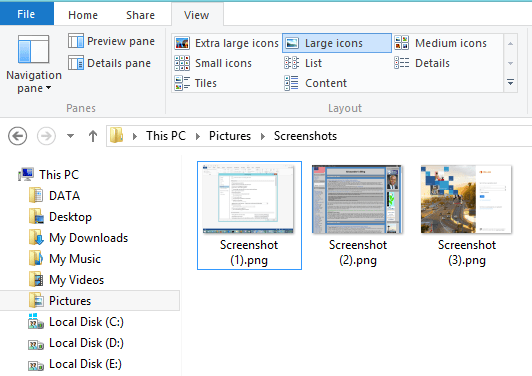The height and width of the screenshot is (376, 532).
Task: Choose Large icons layout
Action: (337, 43)
